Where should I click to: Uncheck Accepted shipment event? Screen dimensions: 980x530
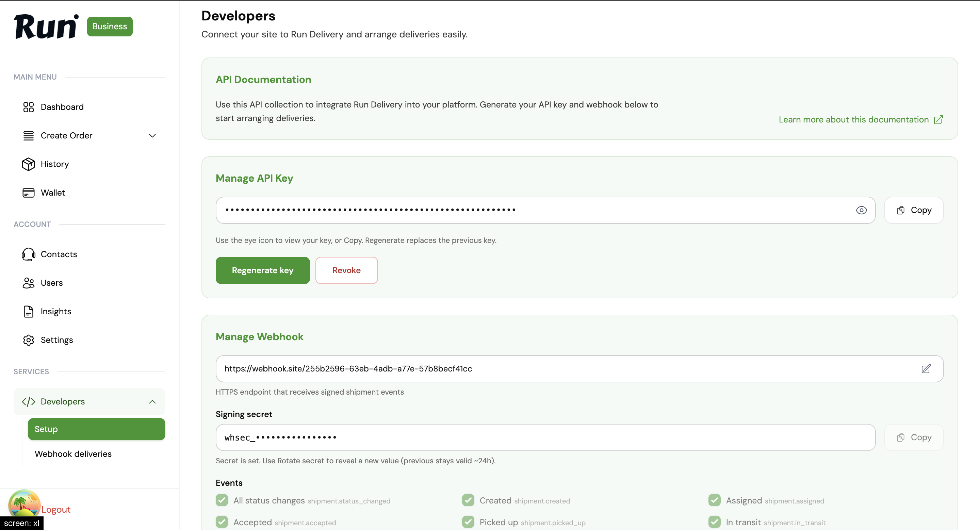click(222, 522)
